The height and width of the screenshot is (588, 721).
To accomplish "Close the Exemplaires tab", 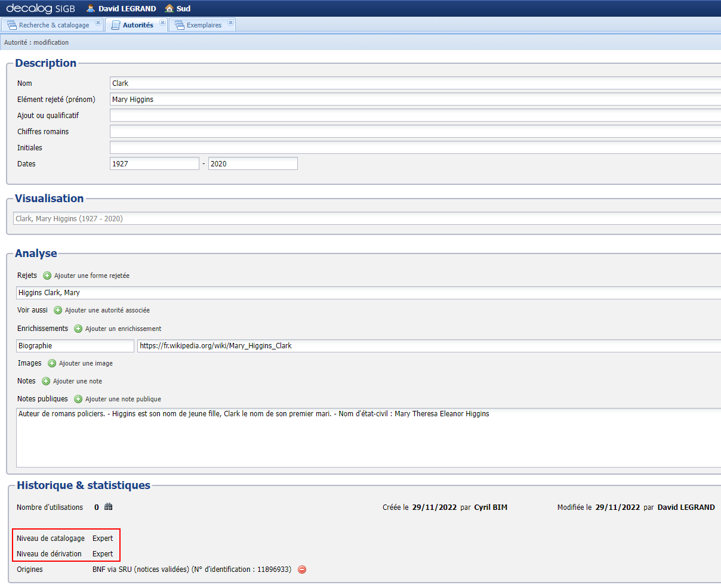I will tap(230, 22).
